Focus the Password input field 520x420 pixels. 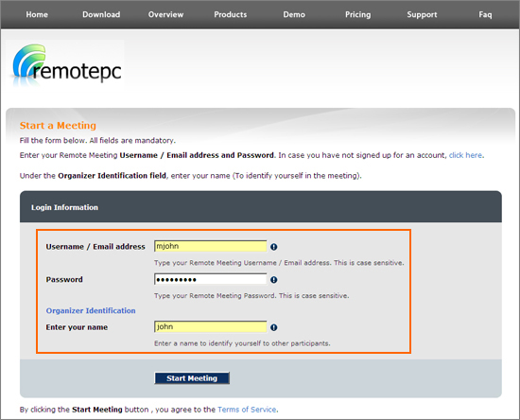210,279
